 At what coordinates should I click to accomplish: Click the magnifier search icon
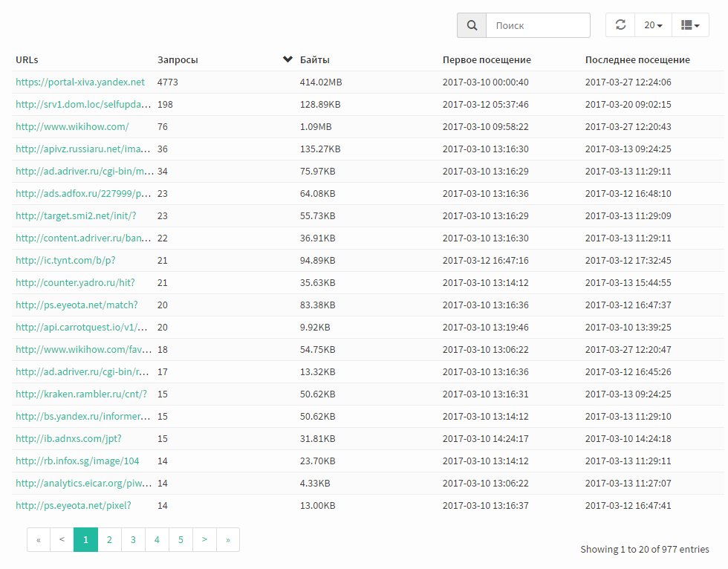[x=472, y=25]
